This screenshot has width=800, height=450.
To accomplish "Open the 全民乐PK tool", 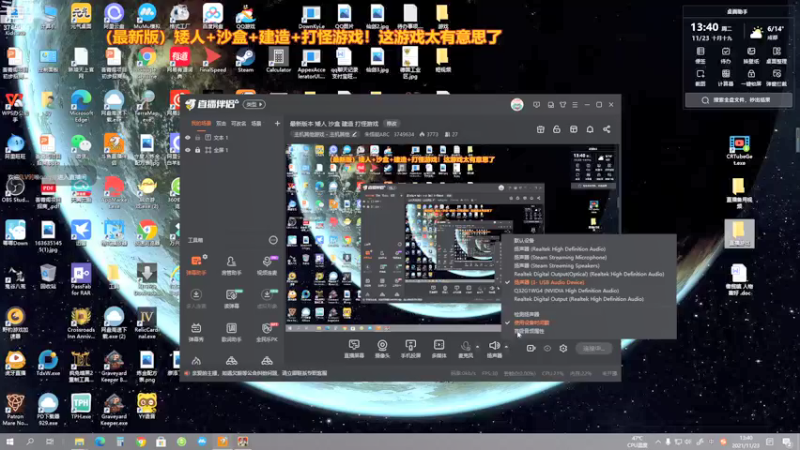I will pyautogui.click(x=267, y=332).
